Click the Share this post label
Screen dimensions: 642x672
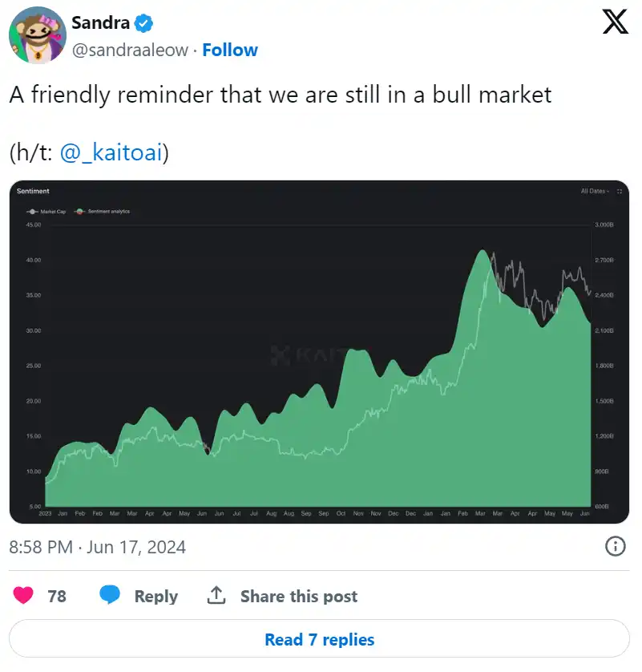tap(298, 596)
